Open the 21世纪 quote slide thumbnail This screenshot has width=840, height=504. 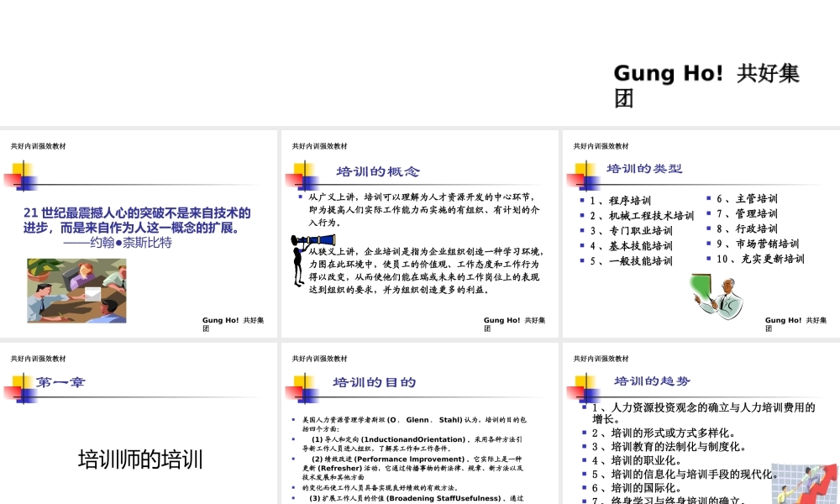139,234
